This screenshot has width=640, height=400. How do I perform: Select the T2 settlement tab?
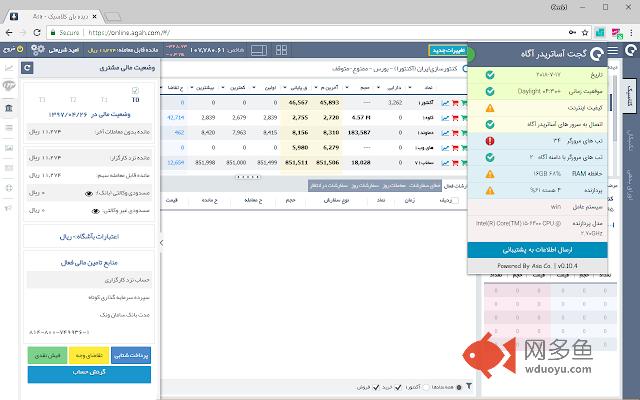[73, 100]
